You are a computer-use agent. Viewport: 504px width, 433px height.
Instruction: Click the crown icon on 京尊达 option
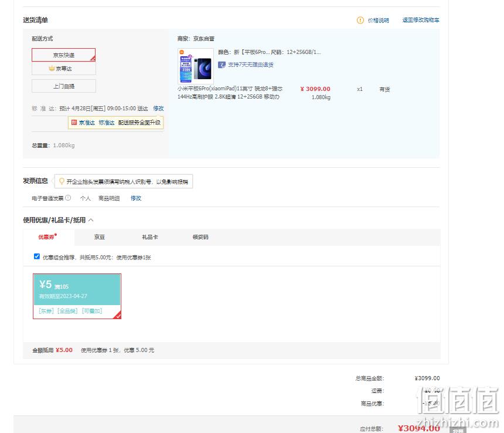coord(52,68)
